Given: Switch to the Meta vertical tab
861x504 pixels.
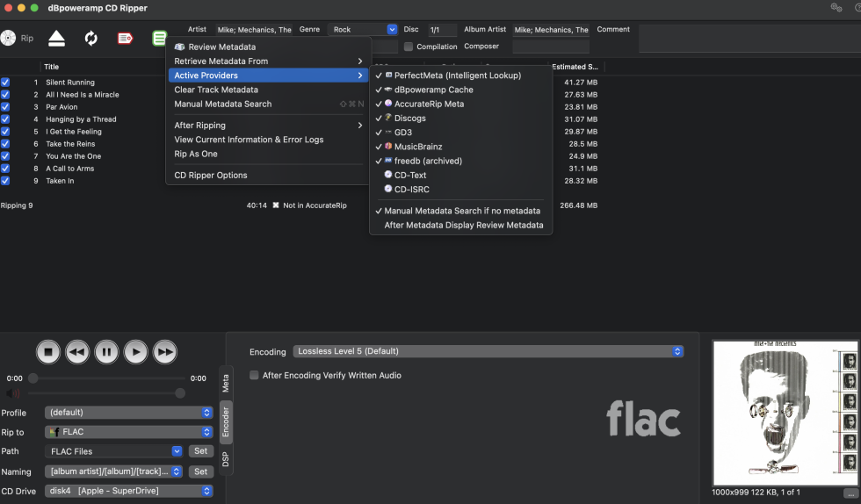Looking at the screenshot, I should (225, 383).
